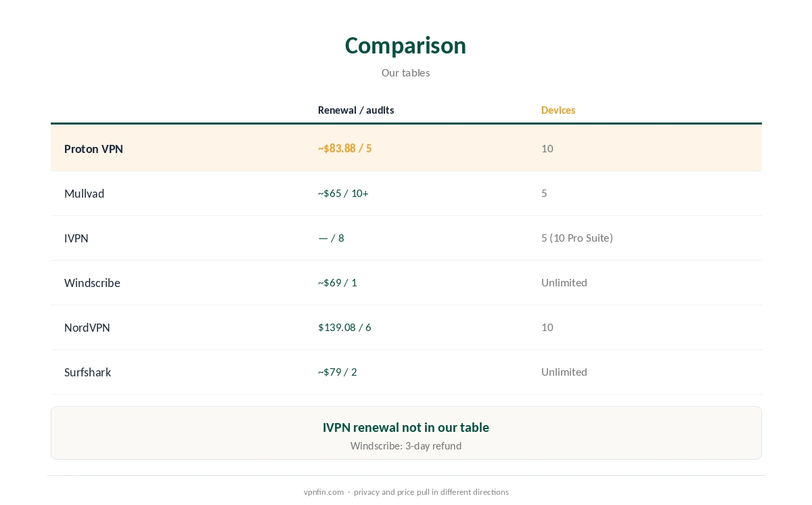The image size is (812, 505).
Task: Click the '5 (10 Pro Suite)' cell
Action: [577, 238]
